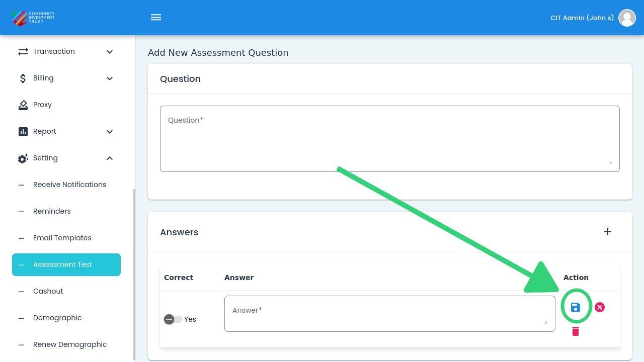Click the save answer floppy disk icon

pos(576,307)
